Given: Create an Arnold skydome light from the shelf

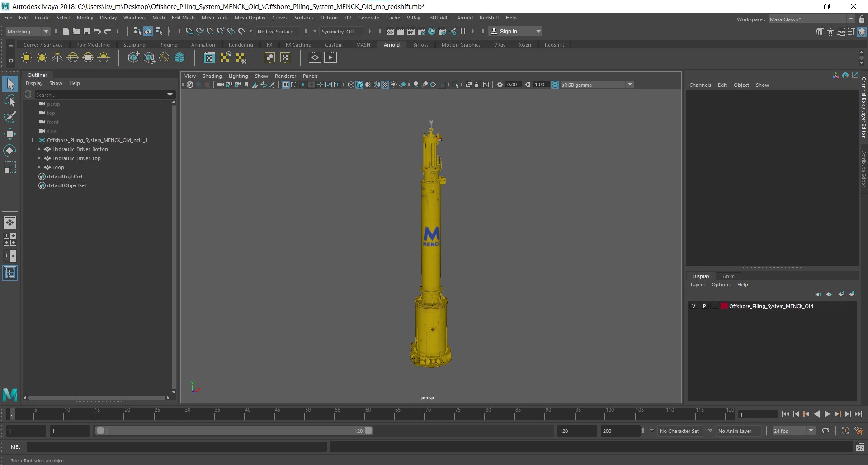Looking at the screenshot, I should pyautogui.click(x=73, y=58).
